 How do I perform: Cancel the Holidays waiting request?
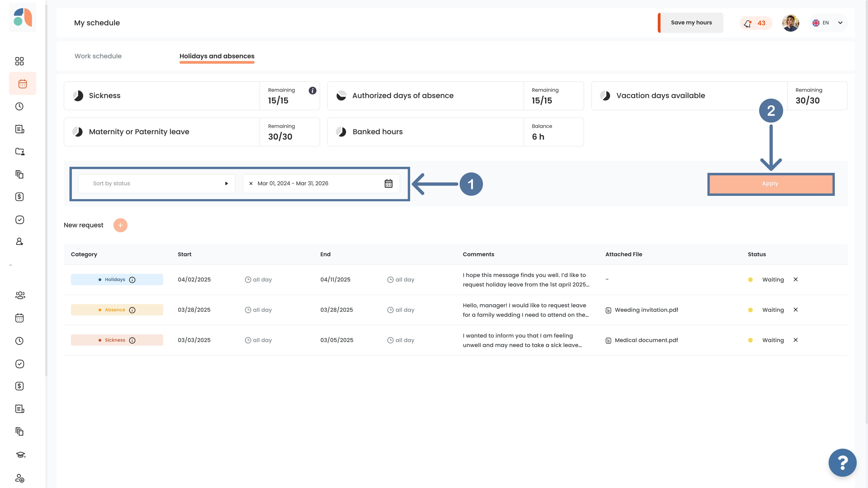click(796, 280)
